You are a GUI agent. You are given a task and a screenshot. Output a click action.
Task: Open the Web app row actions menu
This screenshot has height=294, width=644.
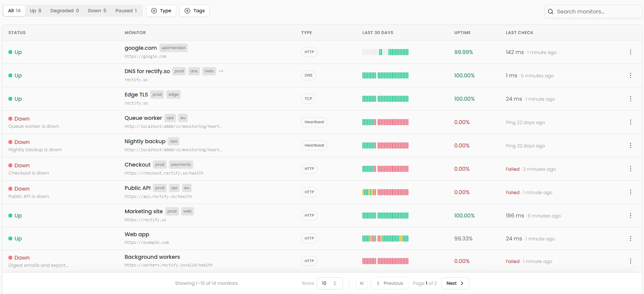(x=630, y=238)
